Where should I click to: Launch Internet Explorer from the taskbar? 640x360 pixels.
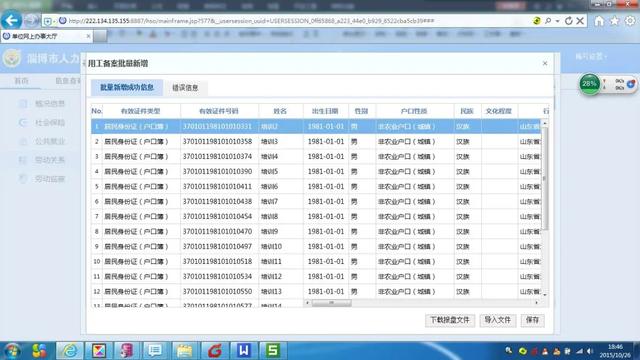tap(70, 351)
